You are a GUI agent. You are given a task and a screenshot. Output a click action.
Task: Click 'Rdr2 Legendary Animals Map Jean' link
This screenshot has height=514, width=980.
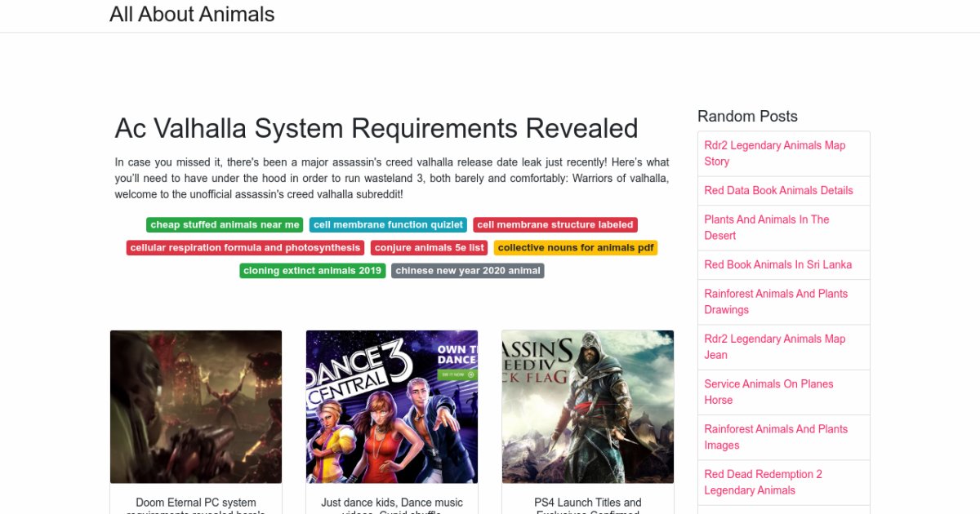point(774,347)
